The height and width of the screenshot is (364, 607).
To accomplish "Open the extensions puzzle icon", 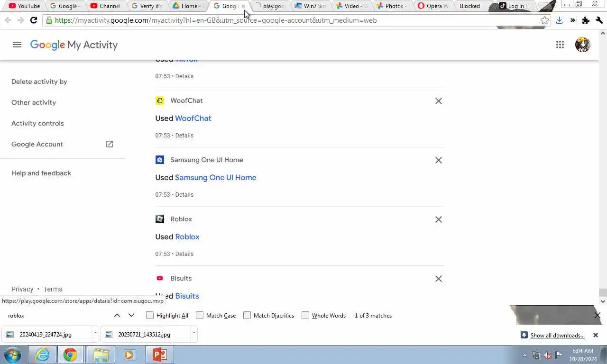I will [586, 20].
